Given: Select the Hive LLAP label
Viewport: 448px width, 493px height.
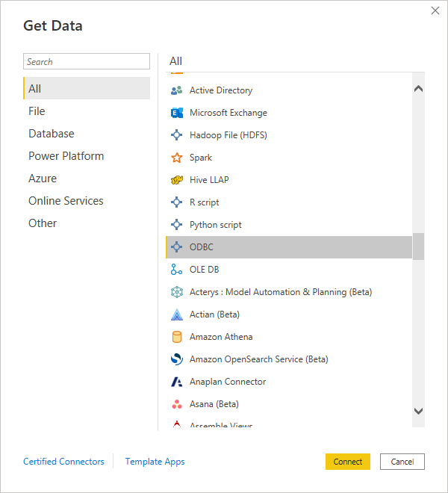Looking at the screenshot, I should coord(209,180).
